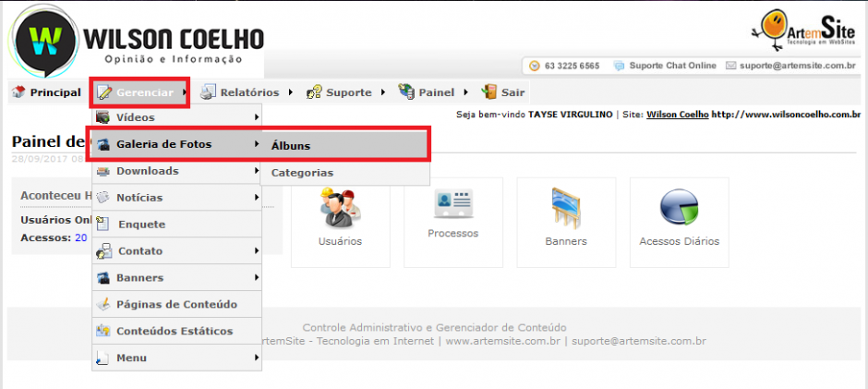The width and height of the screenshot is (868, 389).
Task: Click the phone clock icon near 63 3225 6565
Action: point(535,66)
